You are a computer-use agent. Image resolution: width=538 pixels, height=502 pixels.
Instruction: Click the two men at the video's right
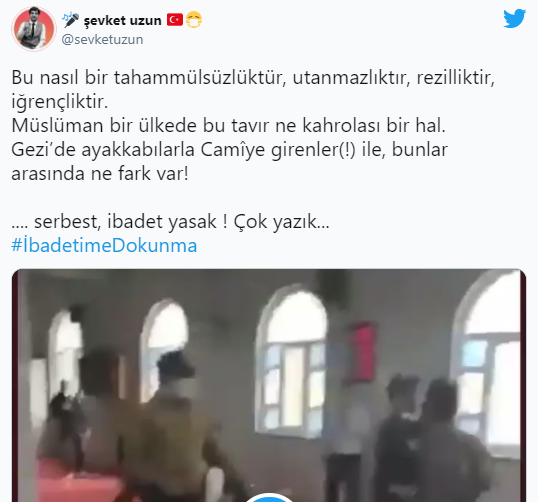[434, 437]
